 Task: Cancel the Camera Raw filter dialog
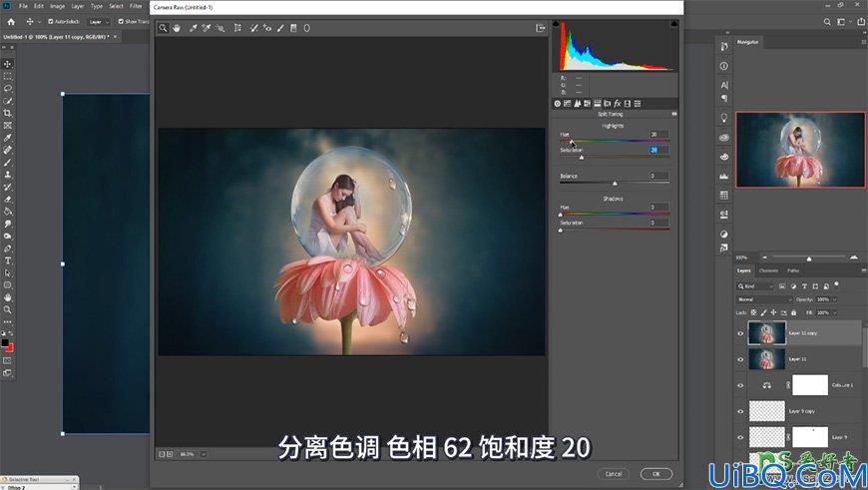614,474
